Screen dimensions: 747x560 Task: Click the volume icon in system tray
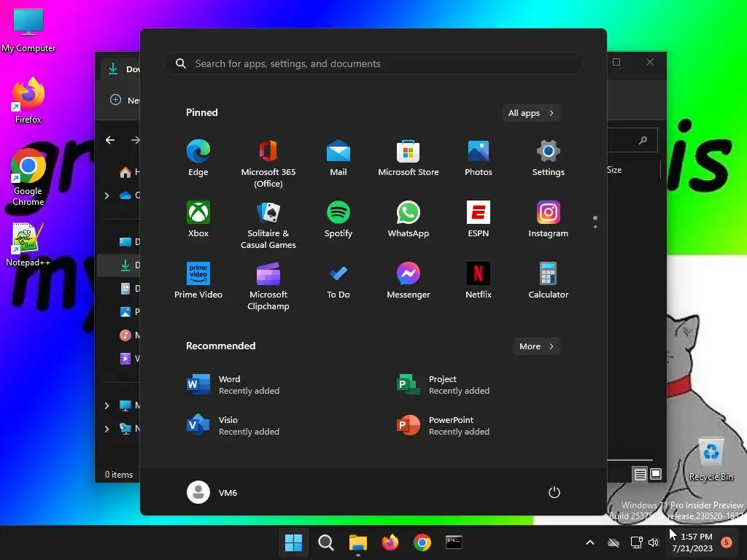coord(654,542)
